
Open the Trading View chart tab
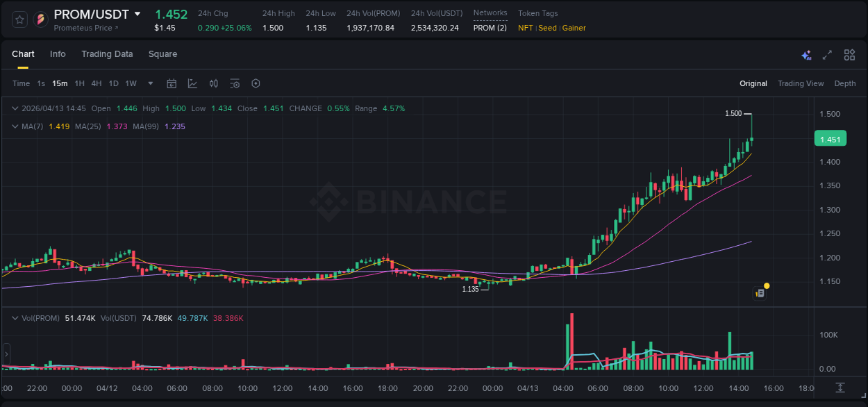(x=801, y=83)
